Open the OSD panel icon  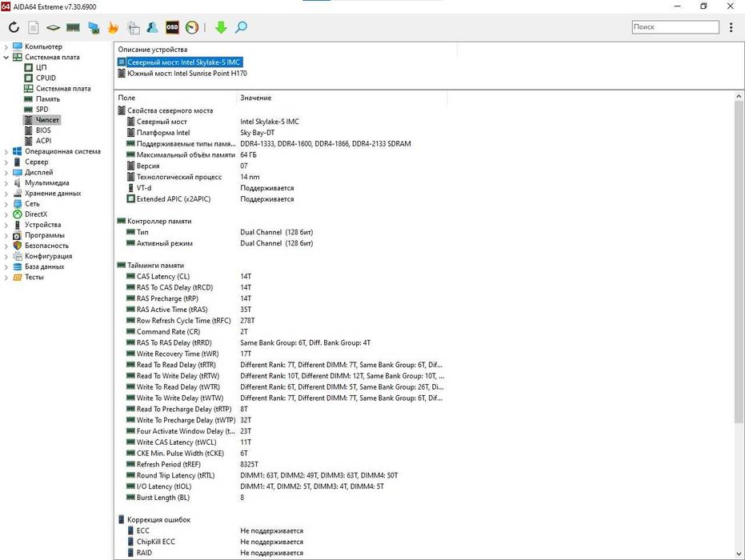[172, 27]
